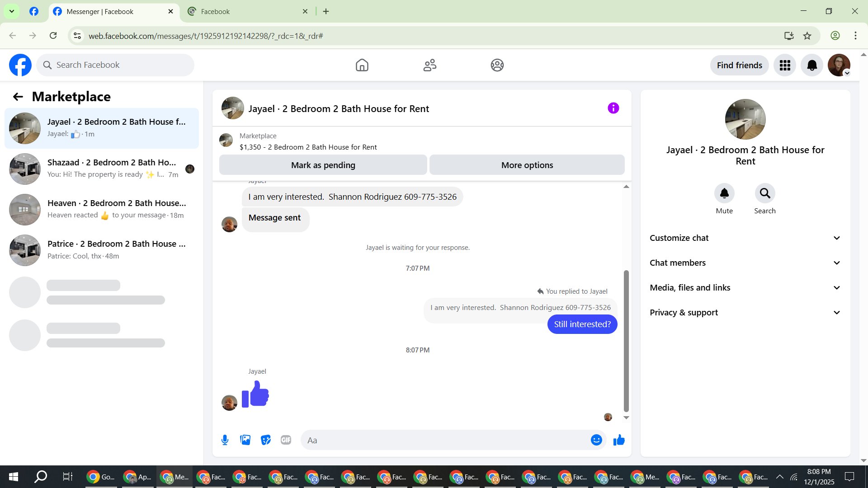Go back to the previous page

13,36
